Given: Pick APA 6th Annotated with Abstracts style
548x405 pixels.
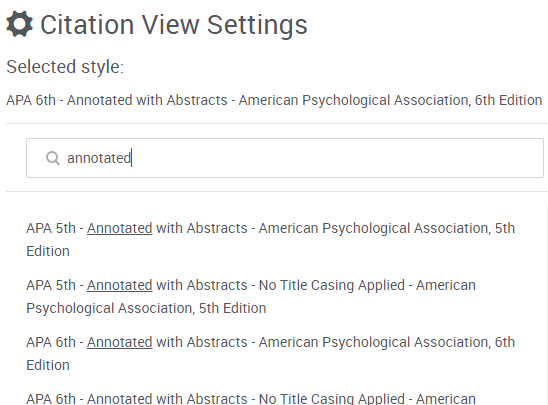Looking at the screenshot, I should (x=271, y=353).
